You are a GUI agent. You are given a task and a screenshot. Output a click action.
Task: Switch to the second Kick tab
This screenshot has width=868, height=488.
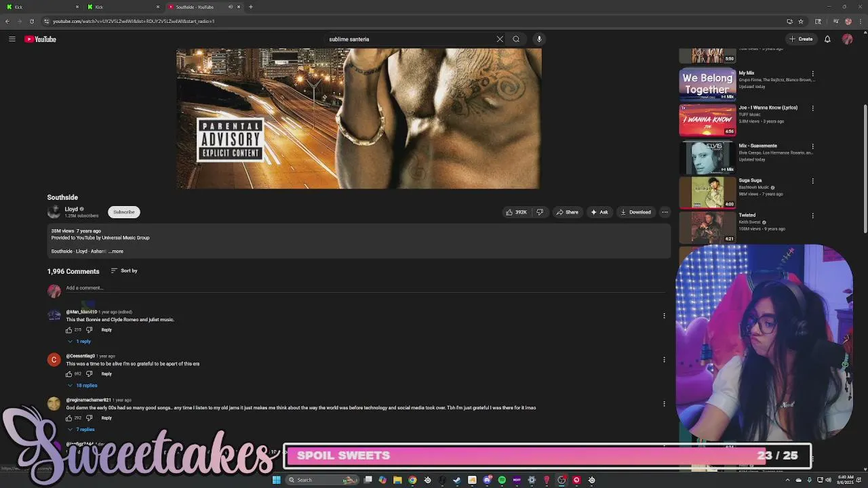(122, 7)
